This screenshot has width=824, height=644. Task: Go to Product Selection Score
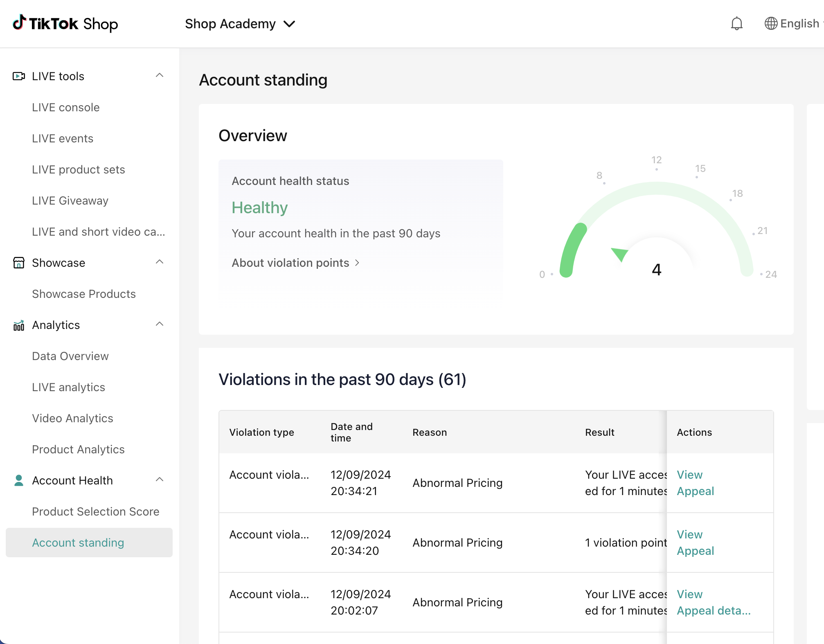(96, 511)
